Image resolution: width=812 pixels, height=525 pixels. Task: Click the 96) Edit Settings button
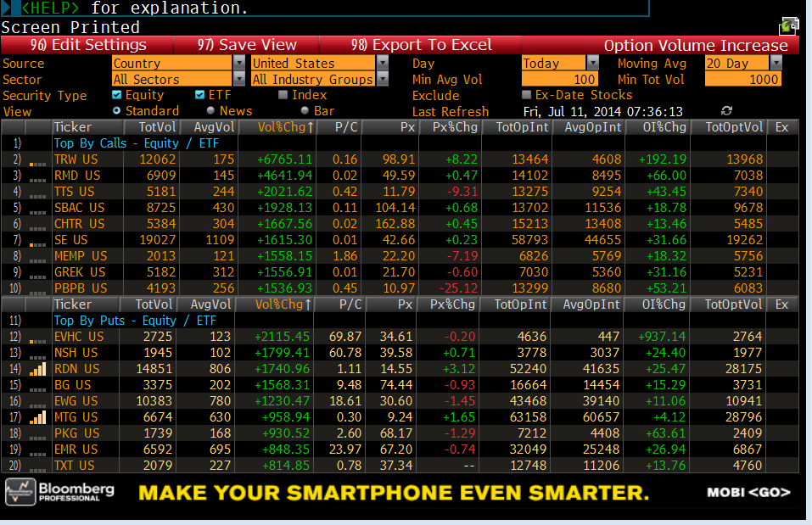(87, 45)
